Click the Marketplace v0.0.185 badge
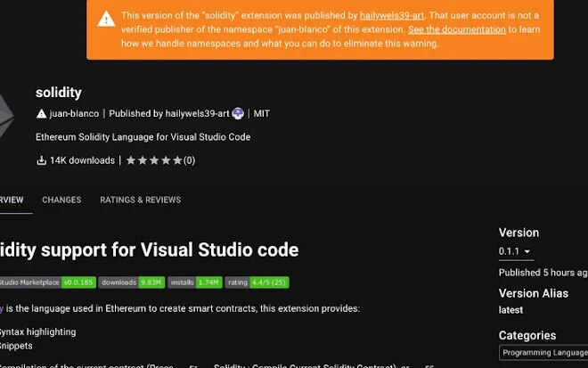 [x=47, y=282]
